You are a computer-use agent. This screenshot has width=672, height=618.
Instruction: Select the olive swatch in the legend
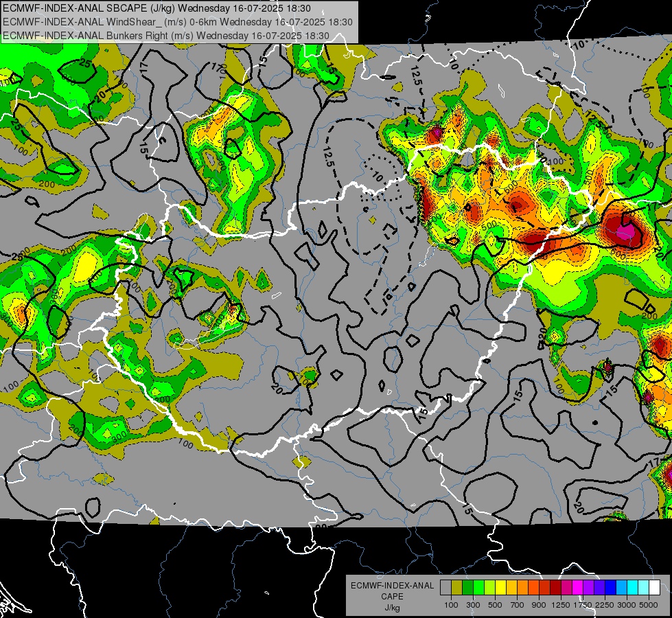tap(457, 588)
